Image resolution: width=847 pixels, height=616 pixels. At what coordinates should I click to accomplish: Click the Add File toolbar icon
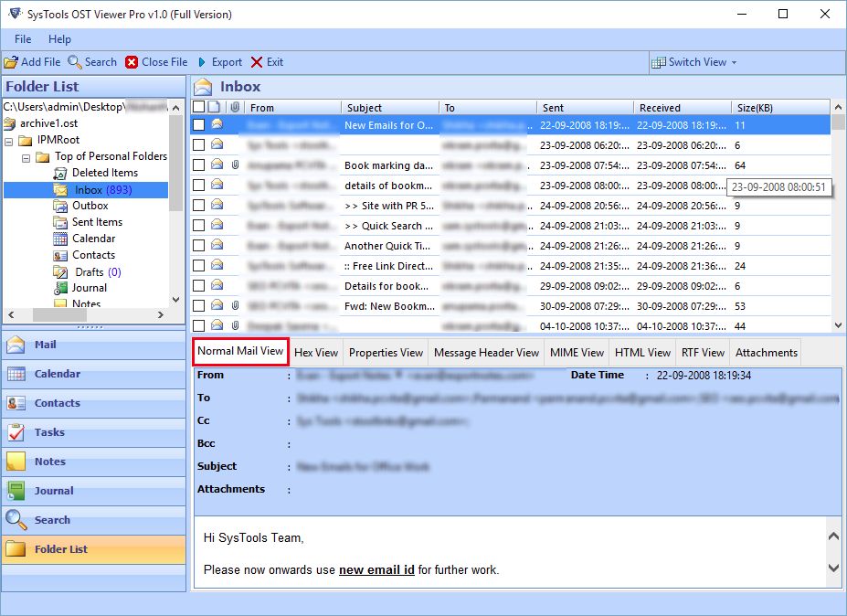click(x=11, y=62)
